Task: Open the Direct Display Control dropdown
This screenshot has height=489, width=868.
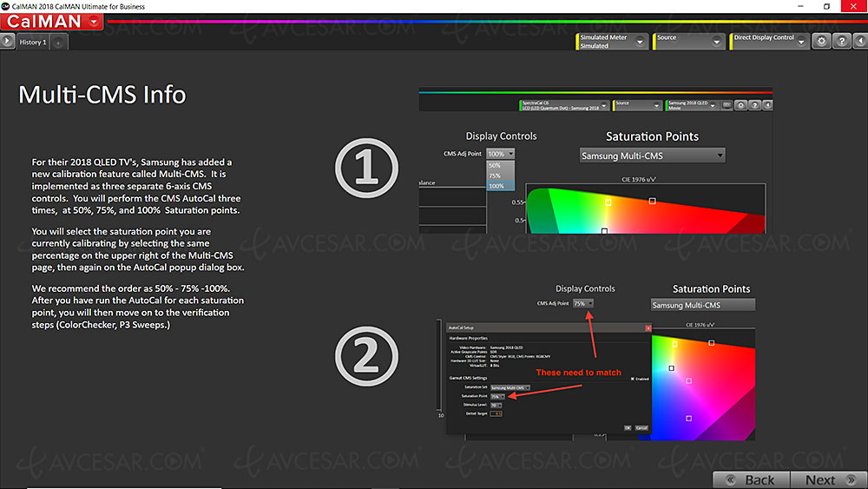Action: 769,42
